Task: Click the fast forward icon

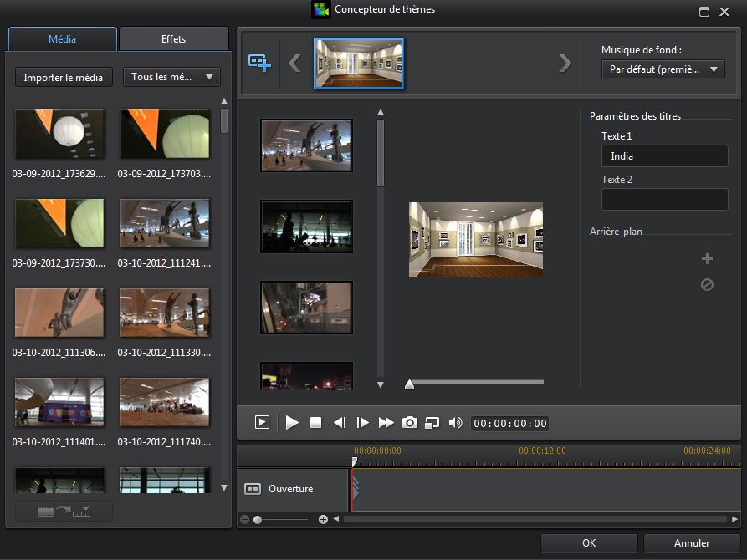Action: [x=386, y=423]
